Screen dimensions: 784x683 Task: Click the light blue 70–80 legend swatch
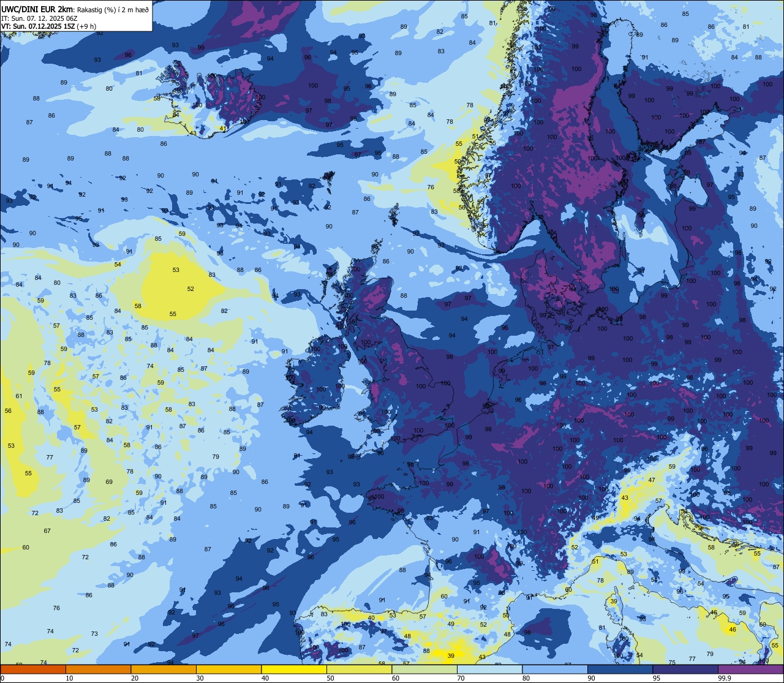coord(489,669)
